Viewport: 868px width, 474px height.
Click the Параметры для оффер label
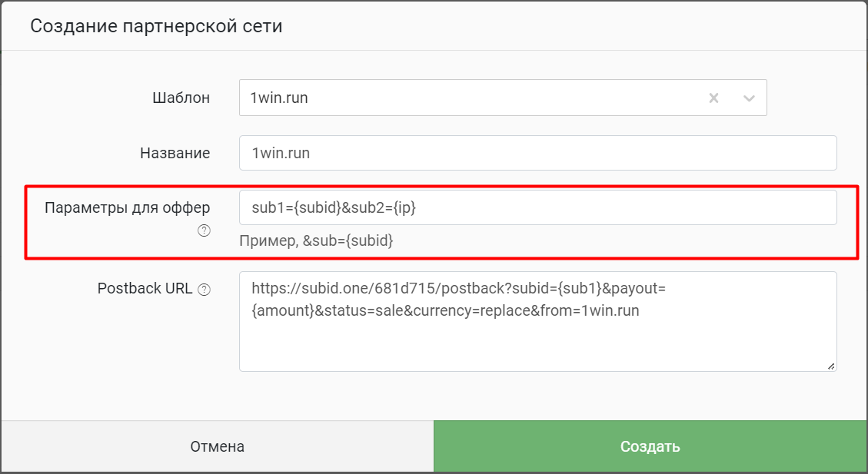click(128, 207)
